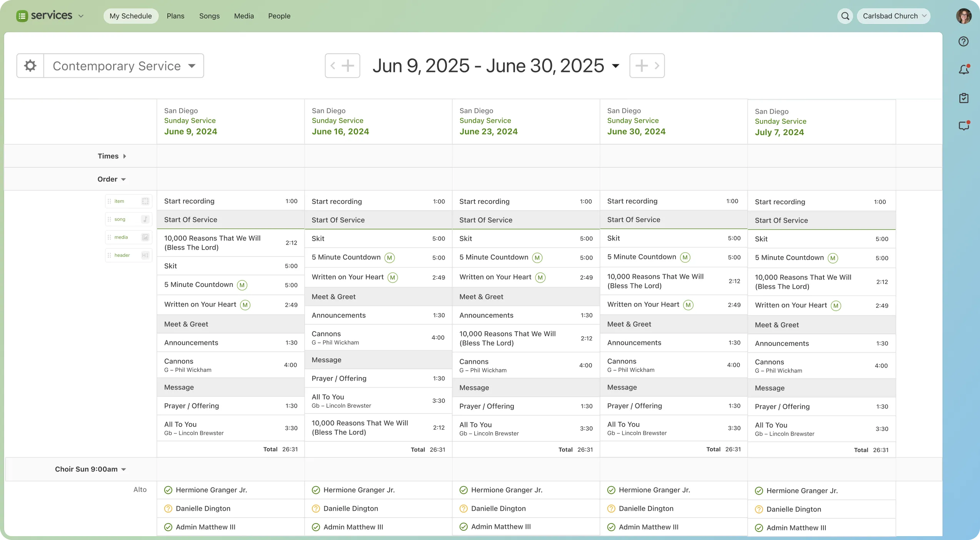Click the add next plan button
The width and height of the screenshot is (980, 540).
(x=642, y=66)
